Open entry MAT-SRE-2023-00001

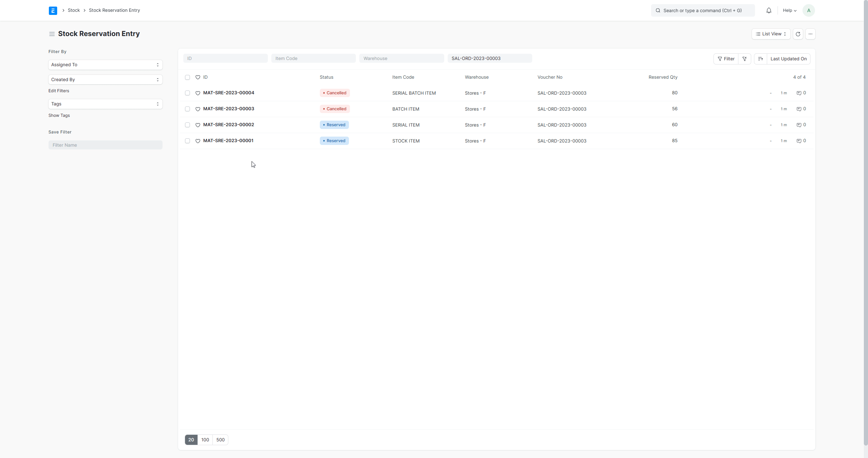coord(228,141)
